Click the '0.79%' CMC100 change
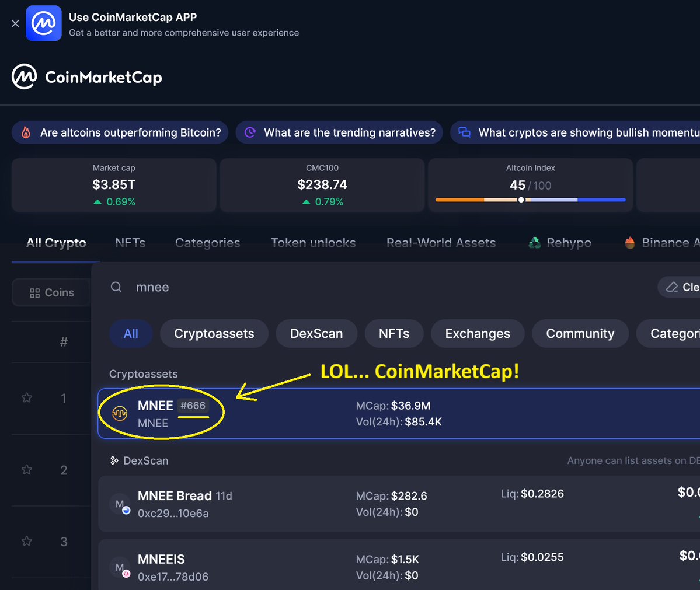 (x=323, y=202)
